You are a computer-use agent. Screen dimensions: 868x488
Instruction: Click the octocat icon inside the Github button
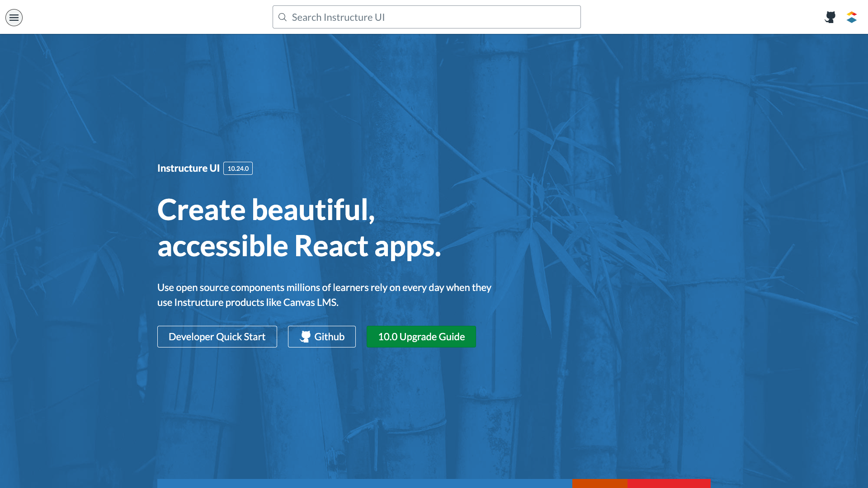(x=306, y=336)
